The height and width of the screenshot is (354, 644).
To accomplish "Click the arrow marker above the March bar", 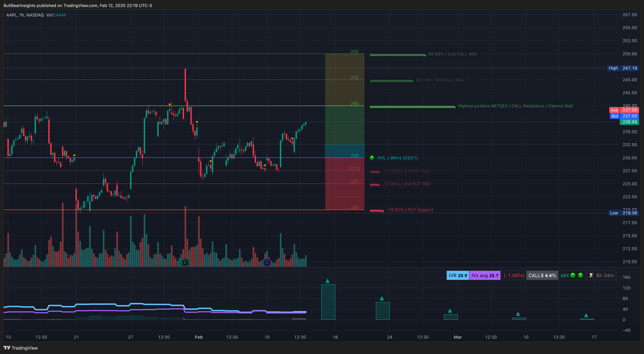I will [x=450, y=311].
